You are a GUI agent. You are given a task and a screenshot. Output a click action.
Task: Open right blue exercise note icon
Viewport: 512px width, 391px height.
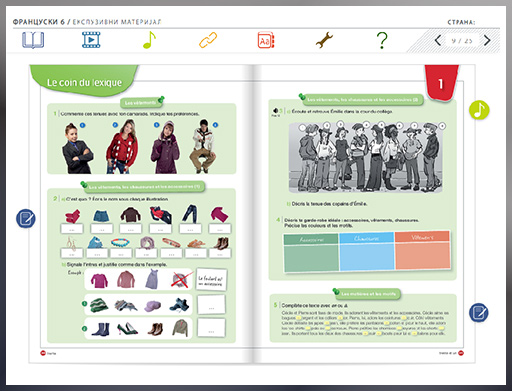[479, 312]
